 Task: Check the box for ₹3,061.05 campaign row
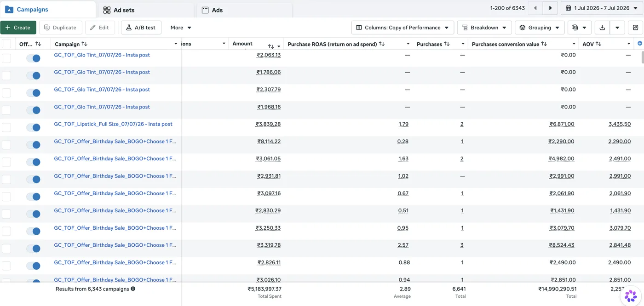tap(6, 162)
